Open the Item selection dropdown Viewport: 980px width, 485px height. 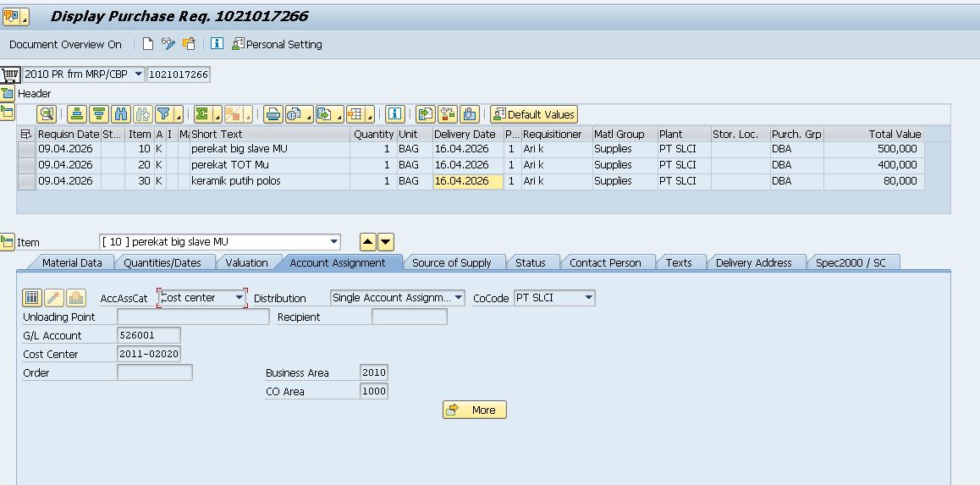click(333, 242)
